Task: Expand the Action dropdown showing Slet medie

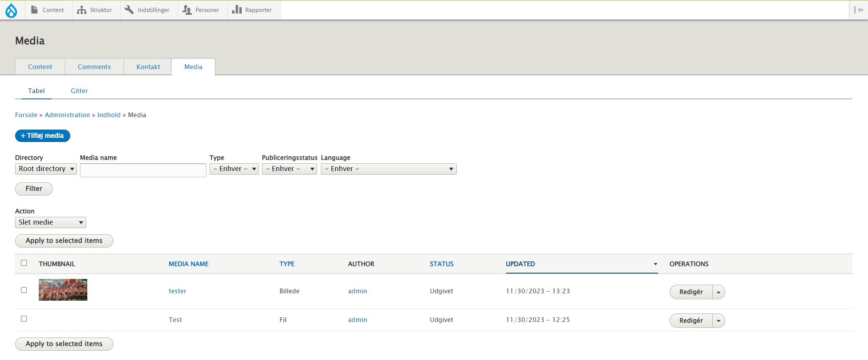Action: [x=50, y=223]
